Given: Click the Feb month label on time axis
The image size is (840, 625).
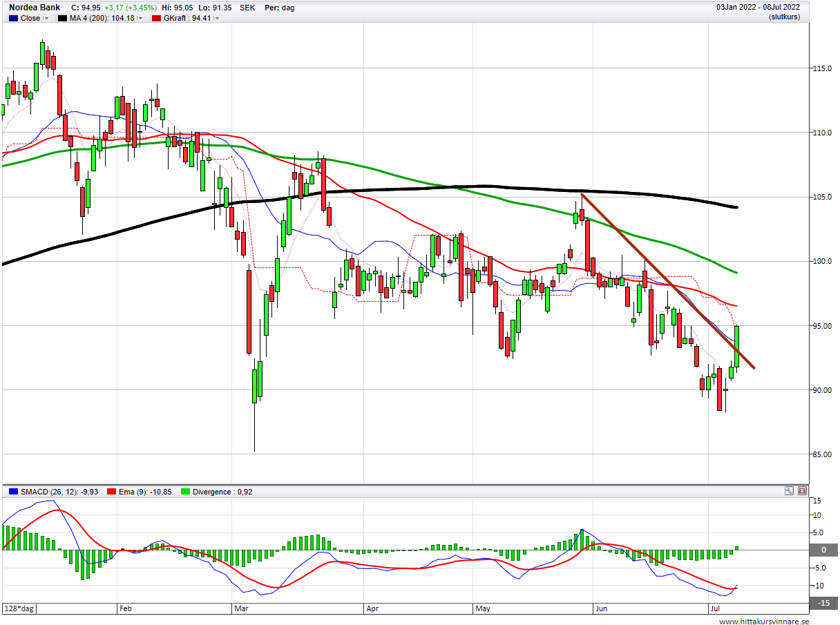Looking at the screenshot, I should [x=126, y=609].
